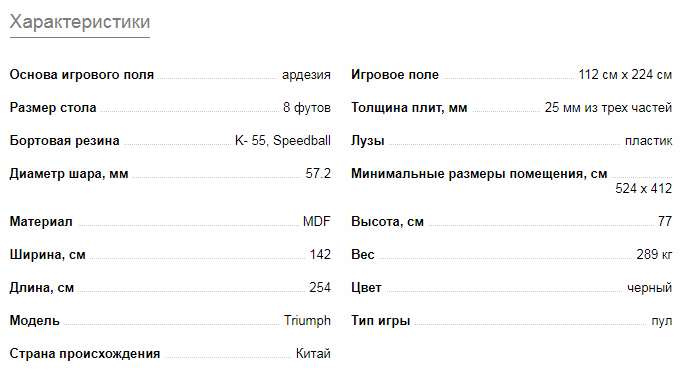Click the 8 футов value
Image resolution: width=690 pixels, height=375 pixels.
[x=307, y=108]
